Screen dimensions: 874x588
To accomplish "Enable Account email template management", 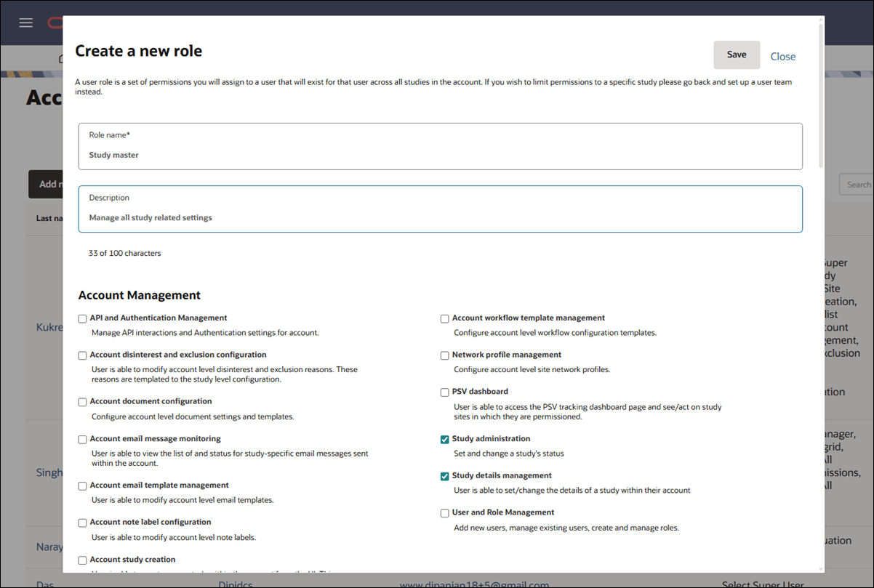I will (x=82, y=486).
